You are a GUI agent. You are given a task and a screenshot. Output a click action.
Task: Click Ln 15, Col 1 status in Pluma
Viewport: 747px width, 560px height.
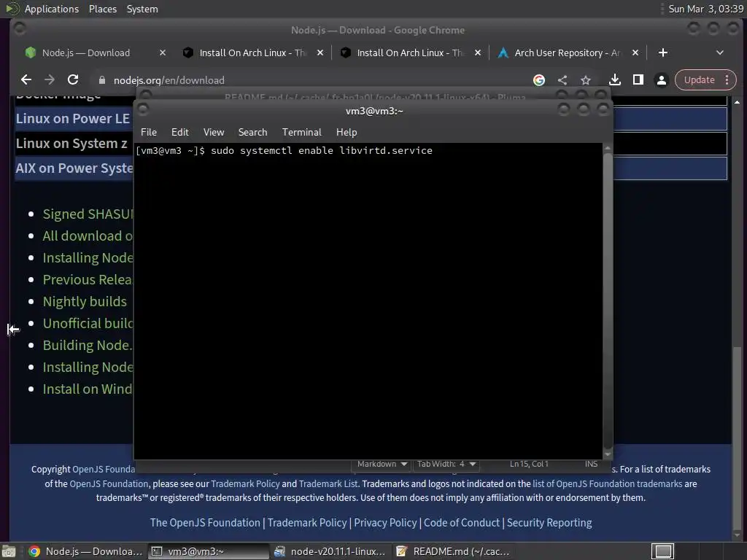(529, 464)
